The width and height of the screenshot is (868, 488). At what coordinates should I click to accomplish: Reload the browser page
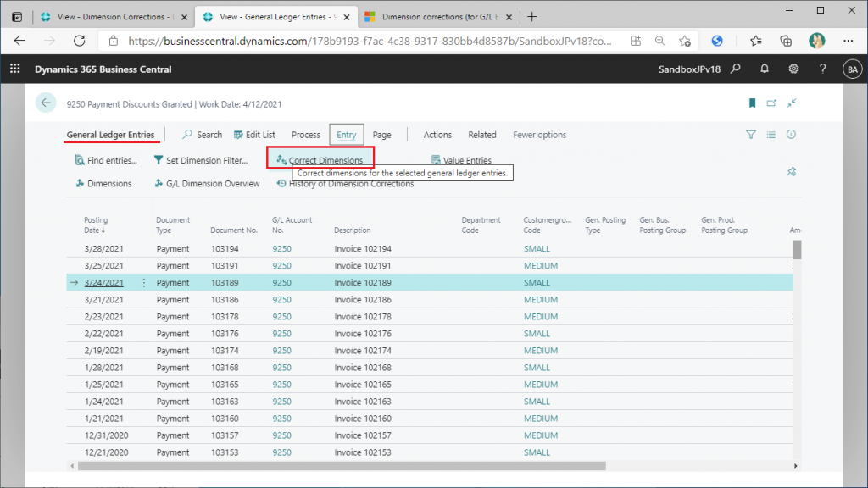pos(79,41)
